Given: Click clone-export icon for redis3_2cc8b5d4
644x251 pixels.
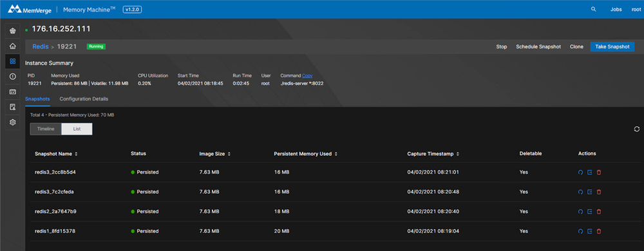Looking at the screenshot, I should coord(589,172).
